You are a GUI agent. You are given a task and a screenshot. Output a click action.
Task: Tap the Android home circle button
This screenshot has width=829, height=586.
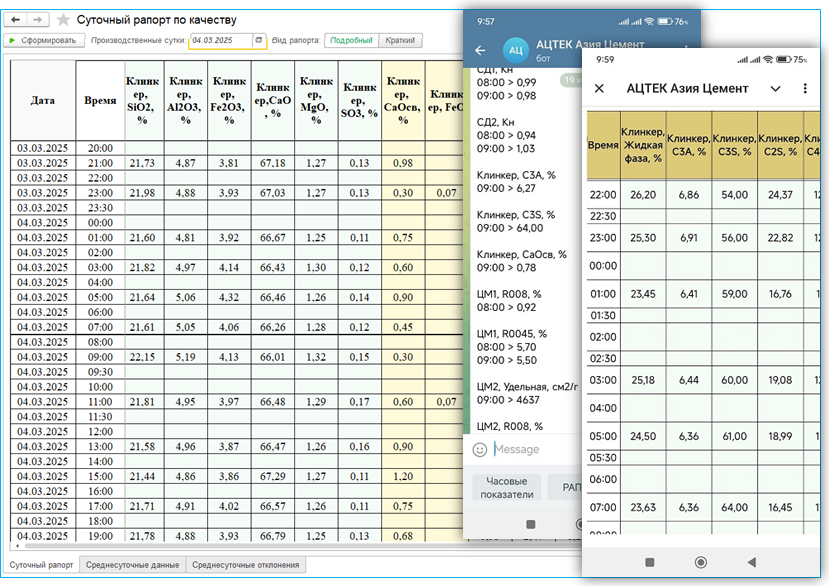pyautogui.click(x=701, y=562)
